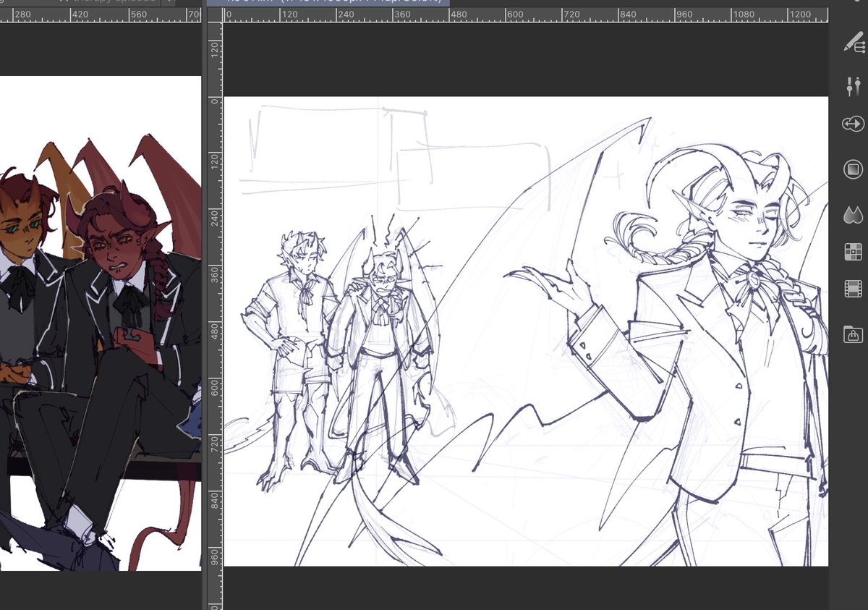Click the colored reference illustration canvas
Image resolution: width=868 pixels, height=610 pixels.
pos(101,323)
